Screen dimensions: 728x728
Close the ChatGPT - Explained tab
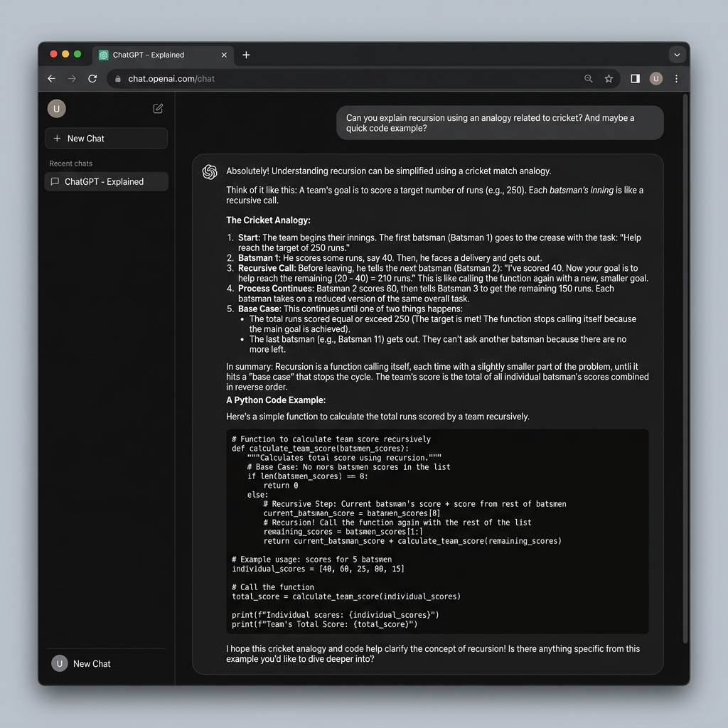224,55
